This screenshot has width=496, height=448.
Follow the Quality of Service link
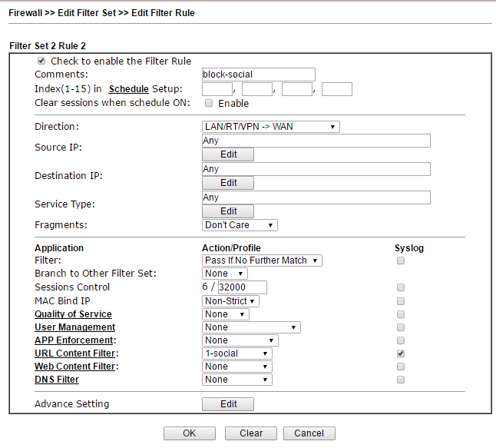coord(73,314)
